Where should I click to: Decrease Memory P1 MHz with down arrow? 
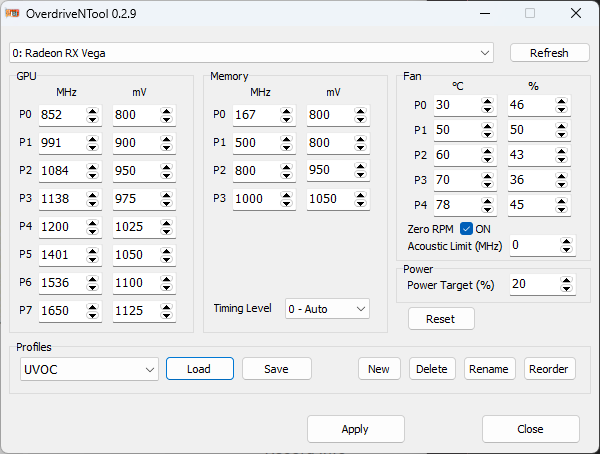pyautogui.click(x=286, y=147)
